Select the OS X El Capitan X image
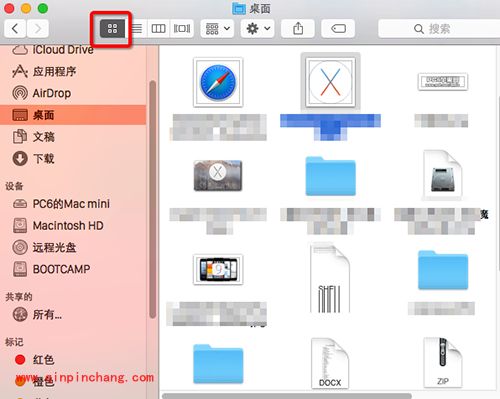The image size is (500, 399). pos(330,83)
